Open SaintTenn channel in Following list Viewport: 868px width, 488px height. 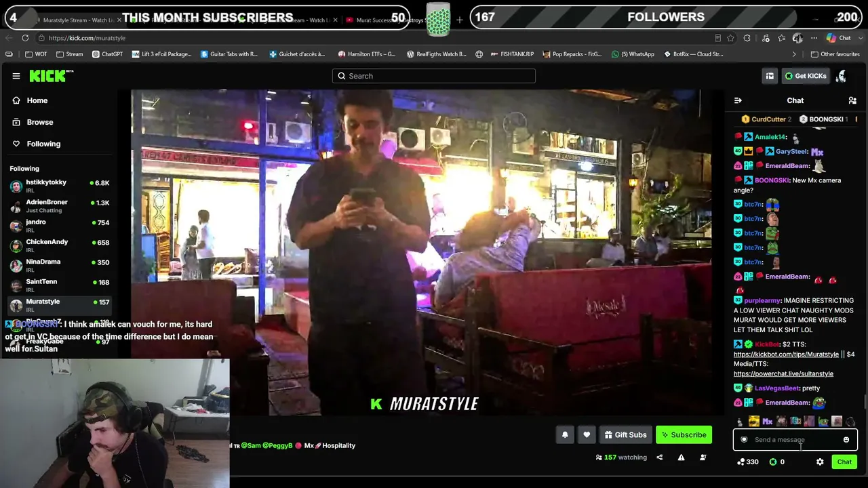pyautogui.click(x=60, y=285)
